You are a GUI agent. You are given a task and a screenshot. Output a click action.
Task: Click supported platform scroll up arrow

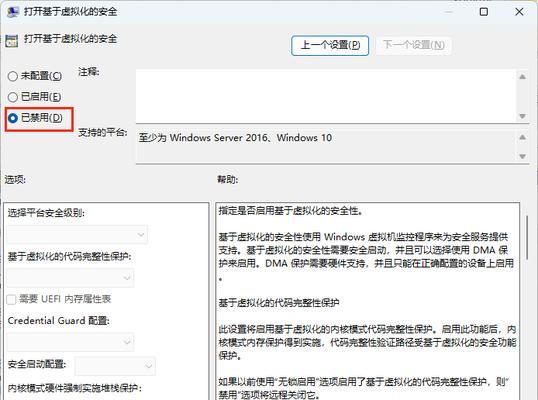coord(522,138)
